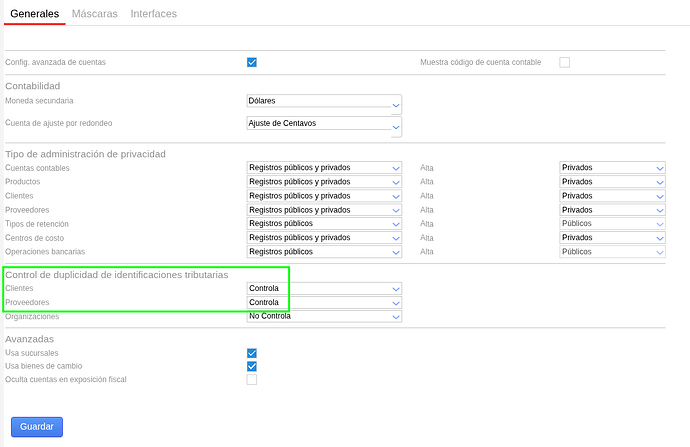Select the Generales tab

coord(34,14)
